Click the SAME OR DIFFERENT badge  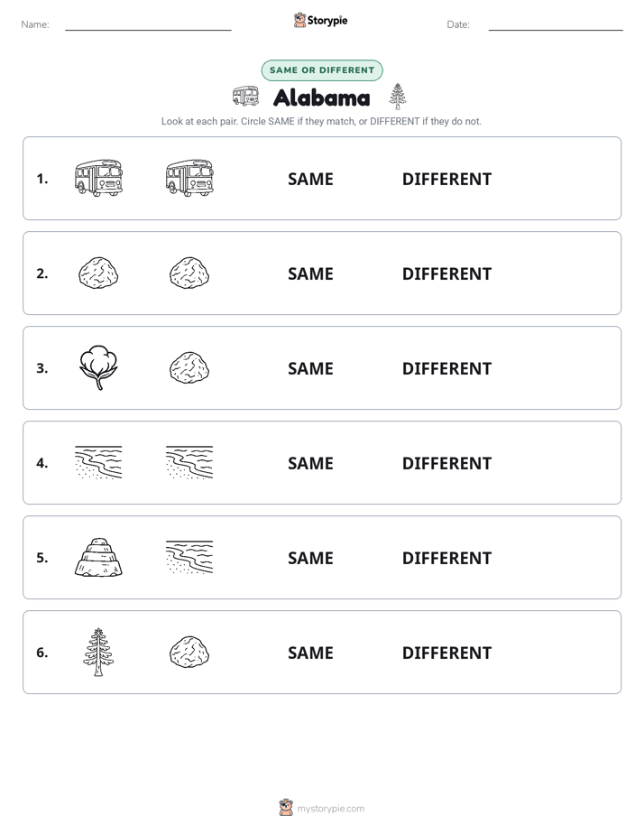pyautogui.click(x=322, y=70)
